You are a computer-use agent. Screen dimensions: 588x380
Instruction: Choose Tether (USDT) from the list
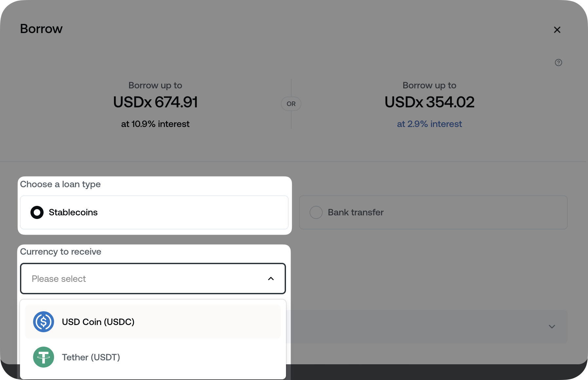pyautogui.click(x=91, y=357)
